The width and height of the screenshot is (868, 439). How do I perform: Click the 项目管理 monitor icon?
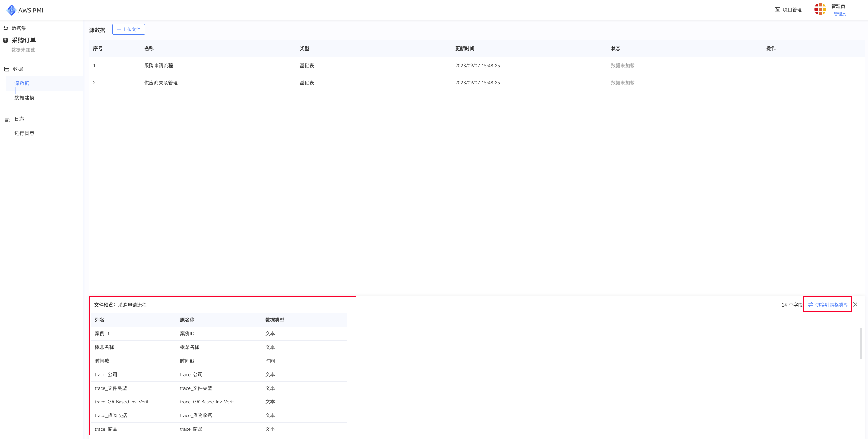tap(777, 10)
